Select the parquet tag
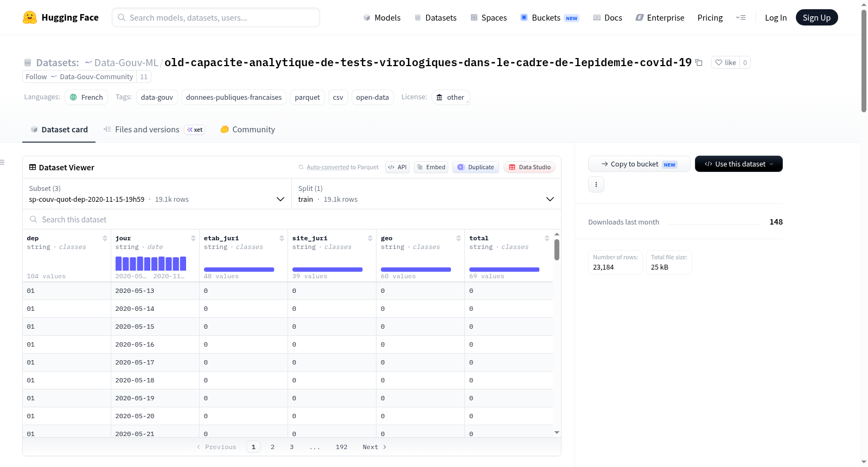The height and width of the screenshot is (467, 868). click(x=308, y=97)
